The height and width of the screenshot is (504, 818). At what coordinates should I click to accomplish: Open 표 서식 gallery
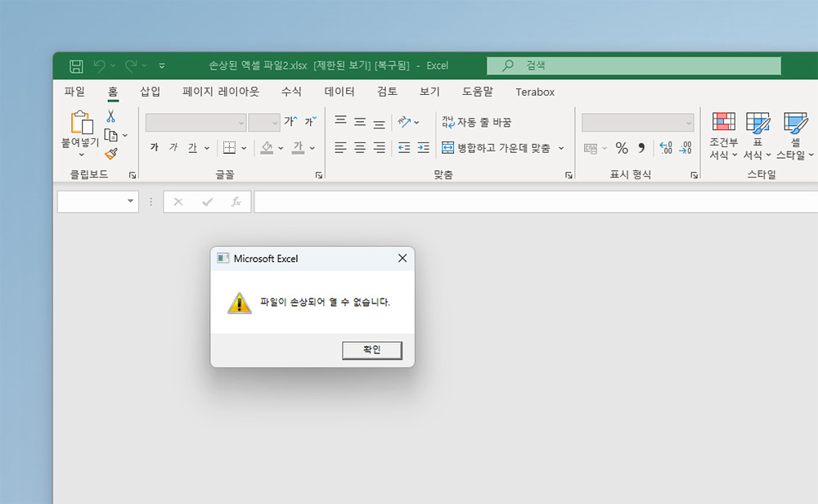pos(757,136)
